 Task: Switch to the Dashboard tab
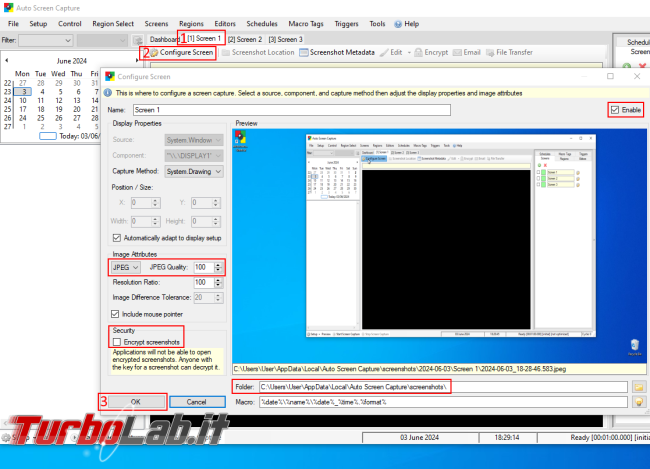point(164,39)
